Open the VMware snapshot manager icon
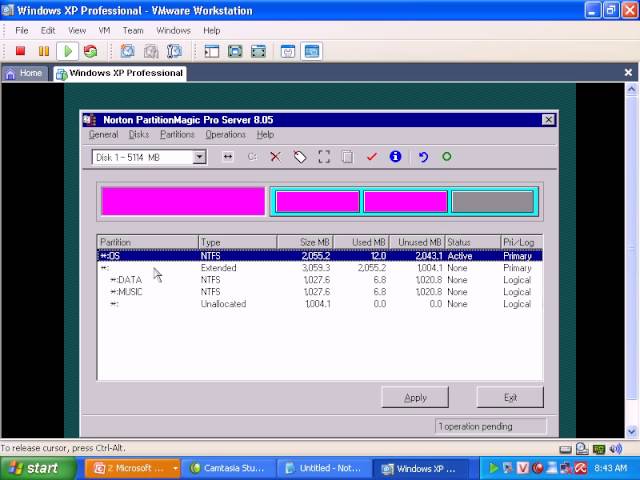640x480 pixels. (174, 51)
